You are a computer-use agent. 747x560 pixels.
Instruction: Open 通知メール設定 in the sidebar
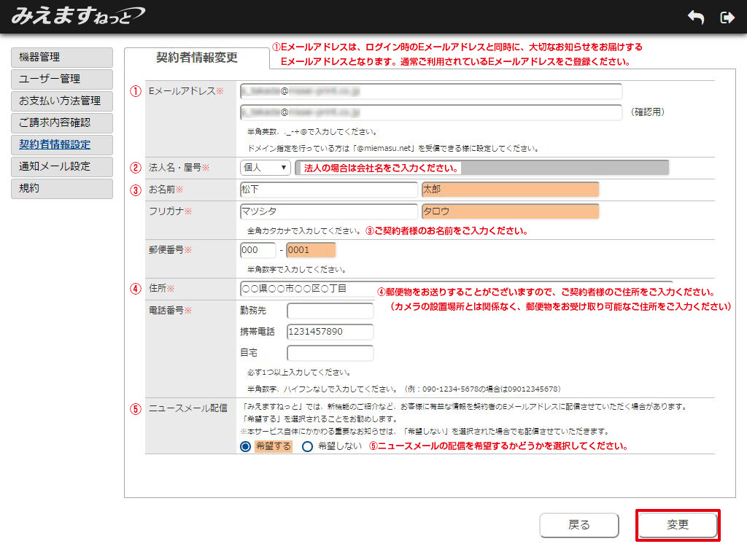click(x=62, y=167)
